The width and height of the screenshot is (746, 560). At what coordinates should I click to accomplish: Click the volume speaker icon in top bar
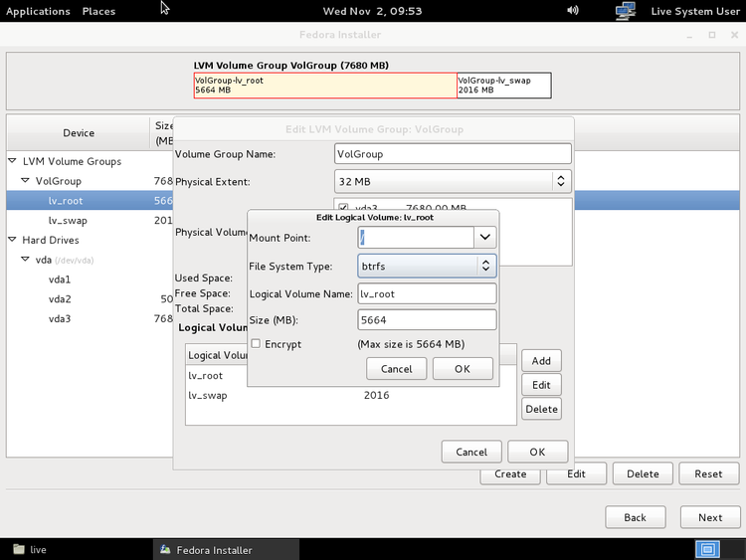point(573,11)
